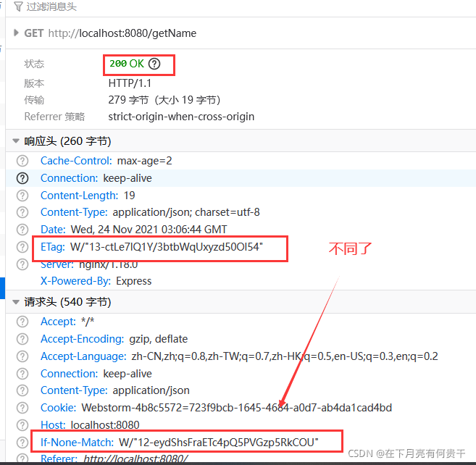Viewport: 476px width, 465px height.
Task: Click help icon beside Content-Length header
Action: 22,196
